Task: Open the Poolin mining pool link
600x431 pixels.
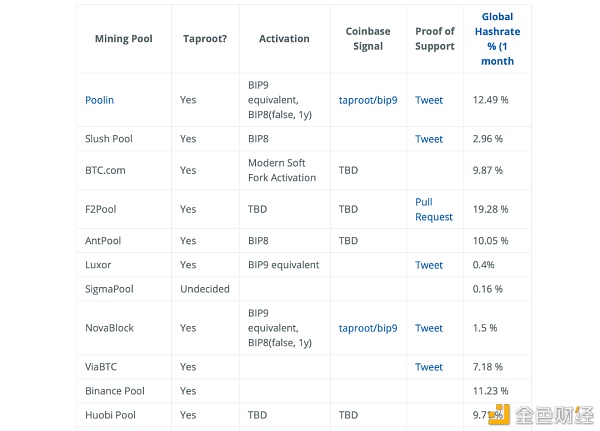Action: tap(99, 100)
